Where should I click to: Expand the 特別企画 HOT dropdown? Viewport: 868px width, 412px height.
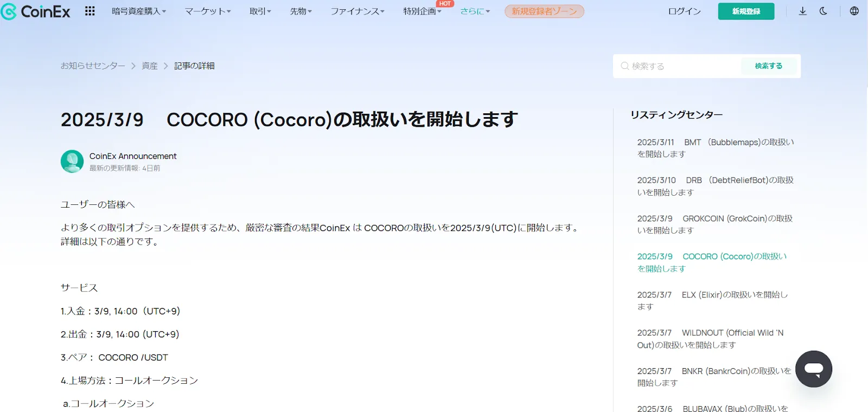tap(423, 11)
